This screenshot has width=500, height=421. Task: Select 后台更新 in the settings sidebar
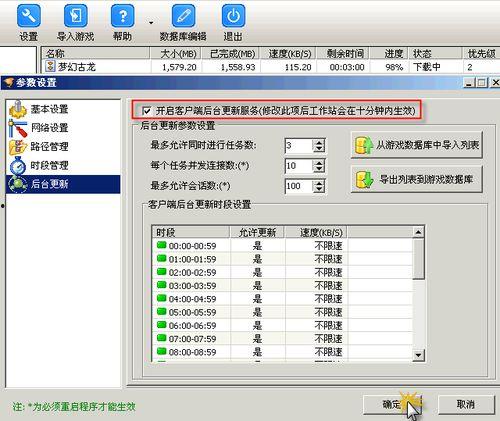[63, 184]
